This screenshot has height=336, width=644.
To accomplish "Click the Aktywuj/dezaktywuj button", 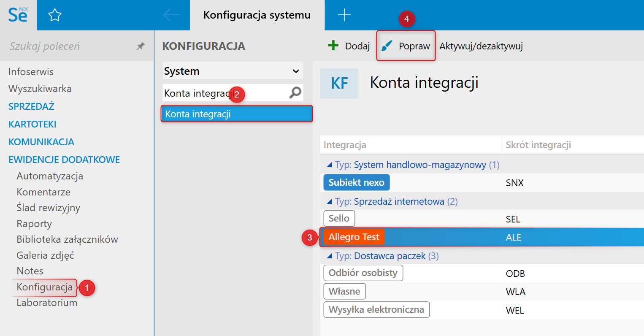I will 481,46.
